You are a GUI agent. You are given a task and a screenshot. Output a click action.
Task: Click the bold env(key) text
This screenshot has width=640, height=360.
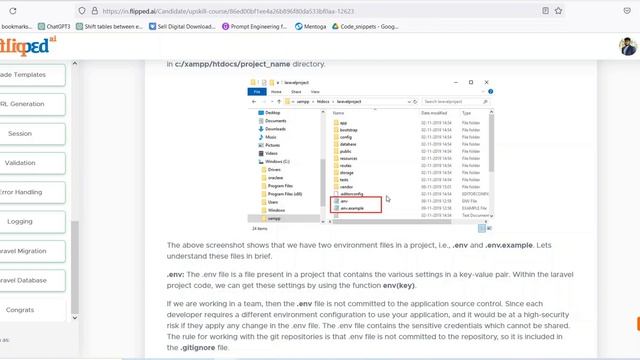[x=398, y=286]
